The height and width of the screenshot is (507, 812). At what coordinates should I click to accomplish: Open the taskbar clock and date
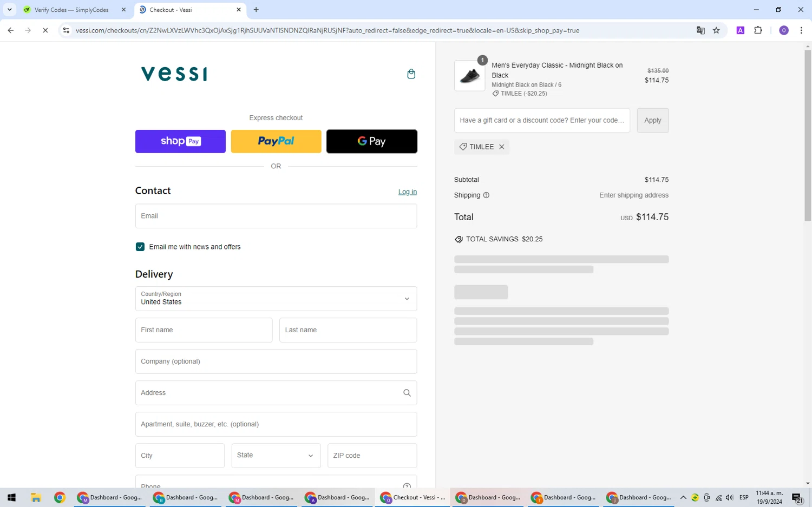769,497
